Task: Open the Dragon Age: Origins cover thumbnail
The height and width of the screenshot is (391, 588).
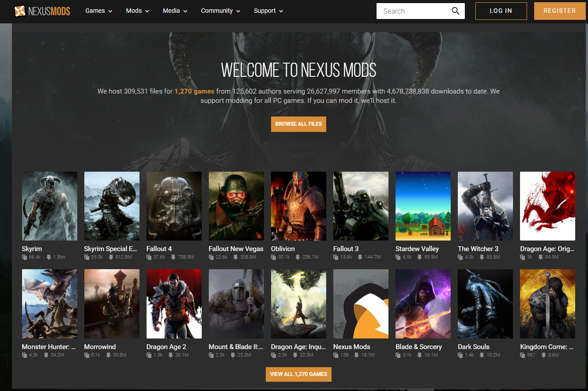Action: click(547, 206)
